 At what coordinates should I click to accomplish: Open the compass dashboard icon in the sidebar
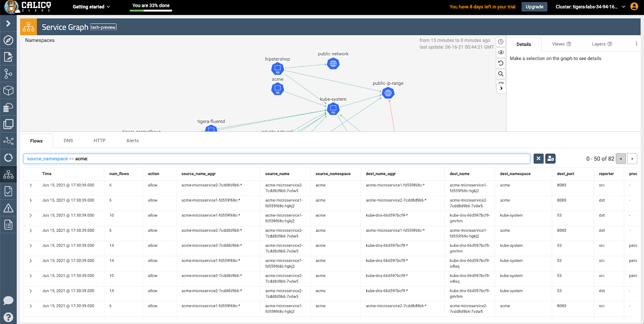pyautogui.click(x=8, y=40)
